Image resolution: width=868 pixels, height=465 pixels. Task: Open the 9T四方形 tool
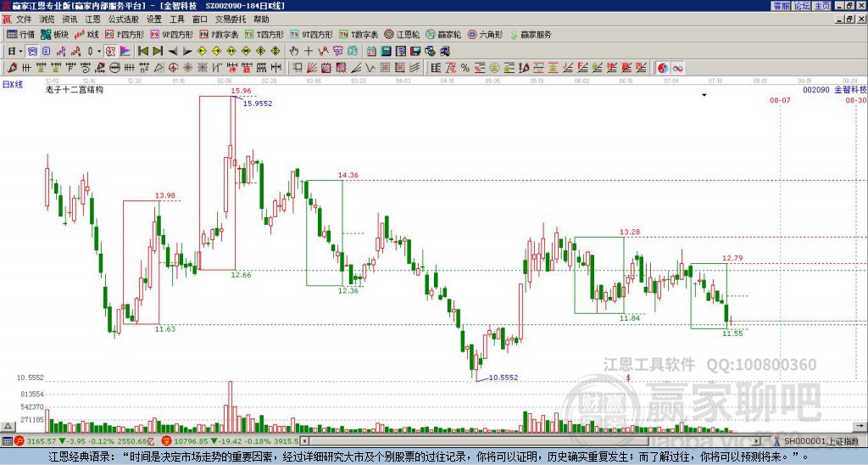pyautogui.click(x=312, y=34)
